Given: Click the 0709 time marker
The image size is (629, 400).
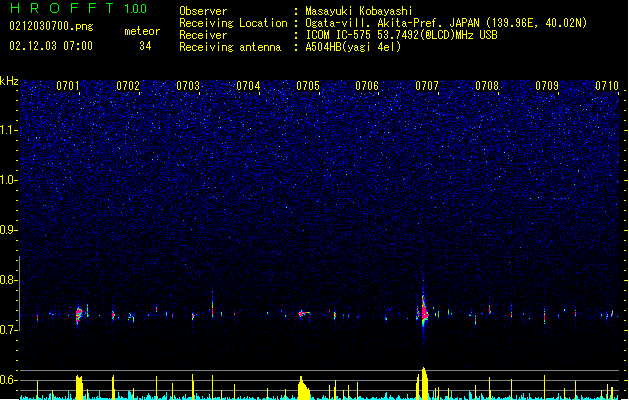Looking at the screenshot, I should pos(547,86).
